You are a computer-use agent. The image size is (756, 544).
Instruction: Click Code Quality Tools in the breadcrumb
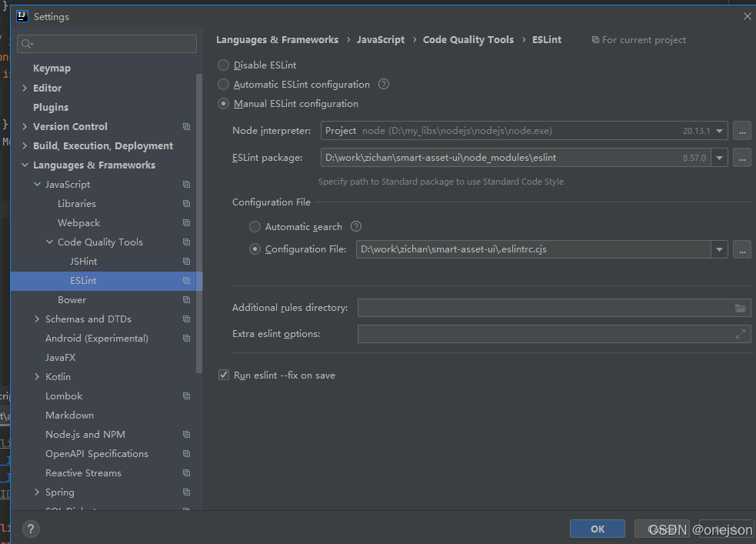click(x=468, y=39)
